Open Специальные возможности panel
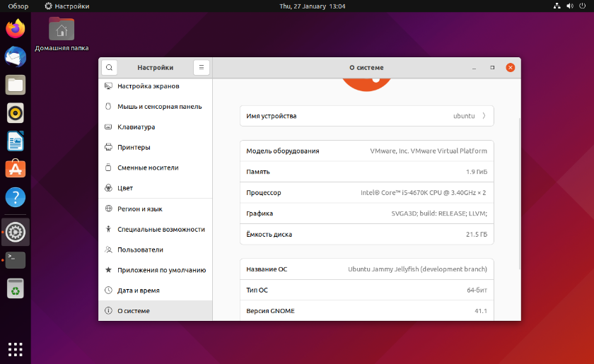This screenshot has height=364, width=594. (156, 229)
